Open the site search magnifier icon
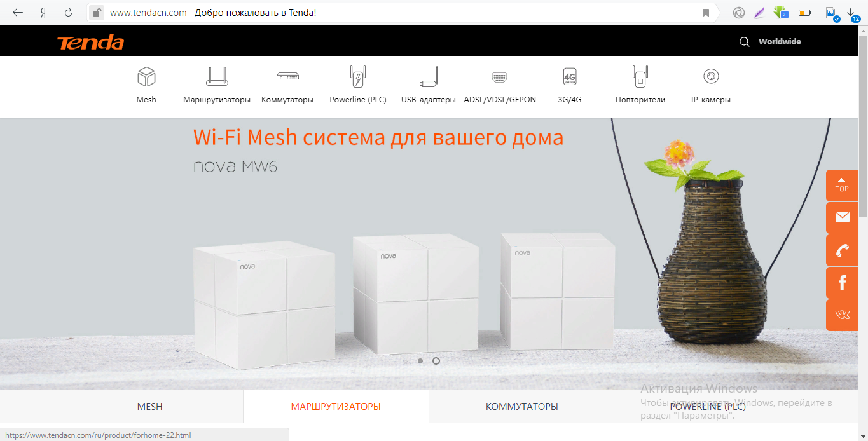Viewport: 868px width, 441px height. coord(744,42)
